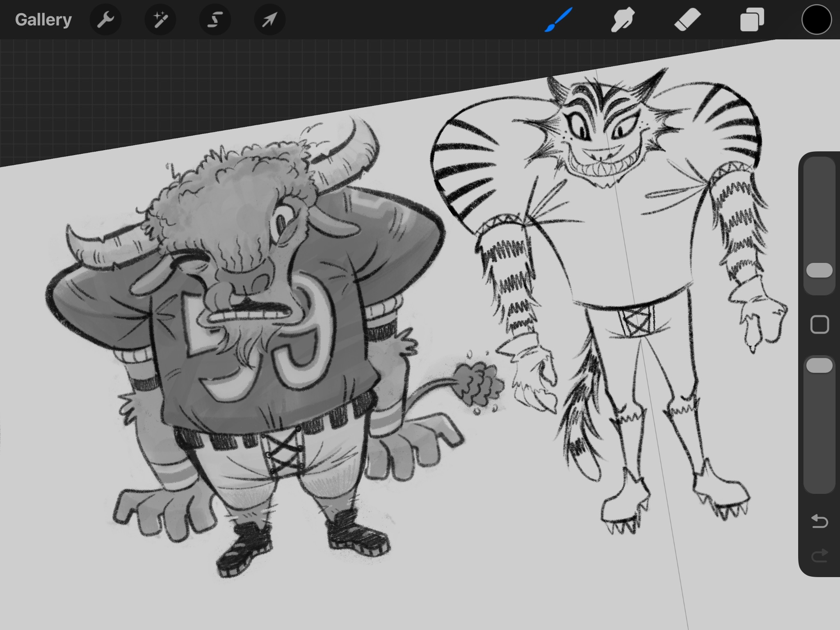The image size is (840, 630).
Task: Click the brush size slider handle
Action: coord(819,271)
